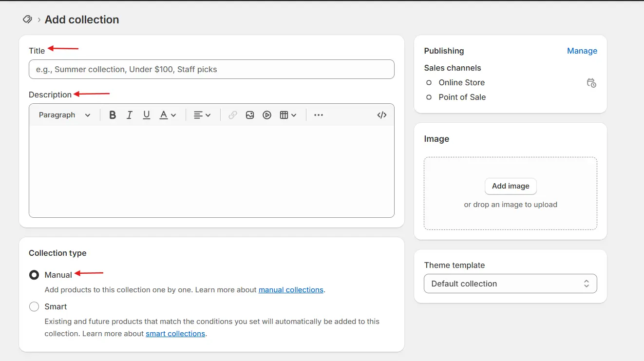Click the collections tag breadcrumb icon

(28, 19)
